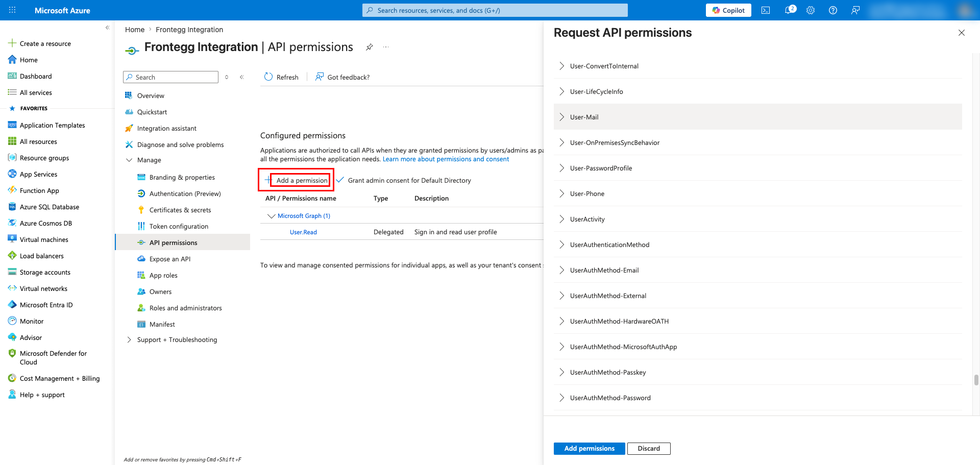Collapse the left portal sidebar
The height and width of the screenshot is (465, 980).
point(107,28)
